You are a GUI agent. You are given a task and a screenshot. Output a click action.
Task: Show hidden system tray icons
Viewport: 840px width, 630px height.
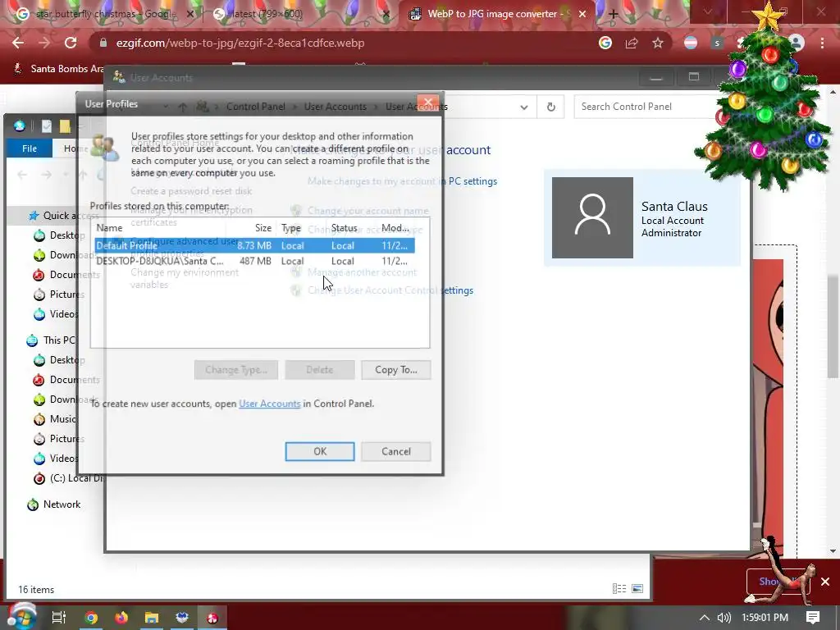(705, 618)
